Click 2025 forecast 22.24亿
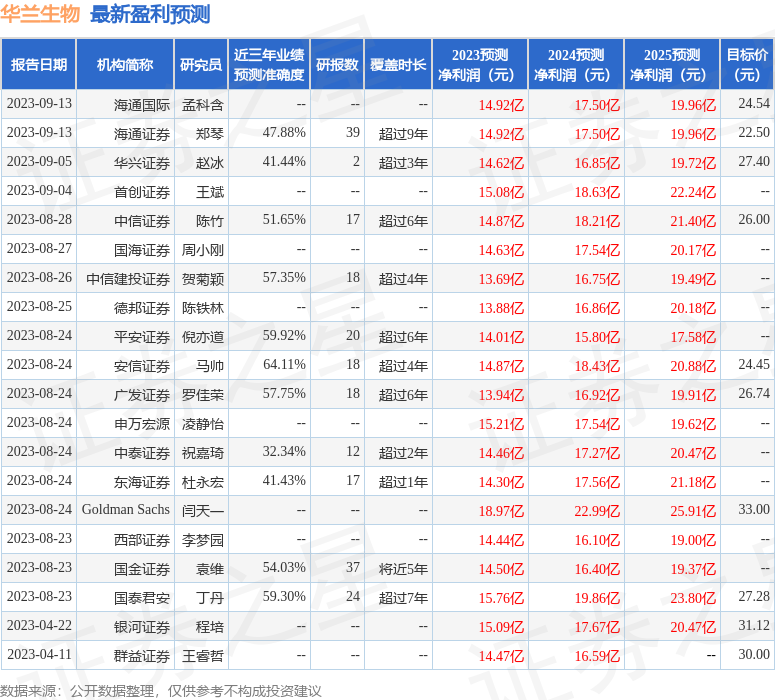775x700 pixels. click(x=693, y=192)
